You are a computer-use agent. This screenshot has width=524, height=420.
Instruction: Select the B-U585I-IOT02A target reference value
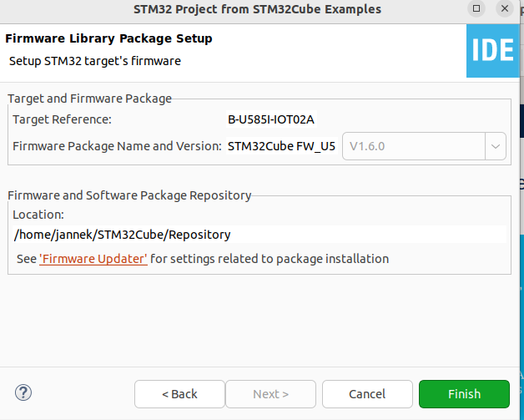tap(271, 119)
